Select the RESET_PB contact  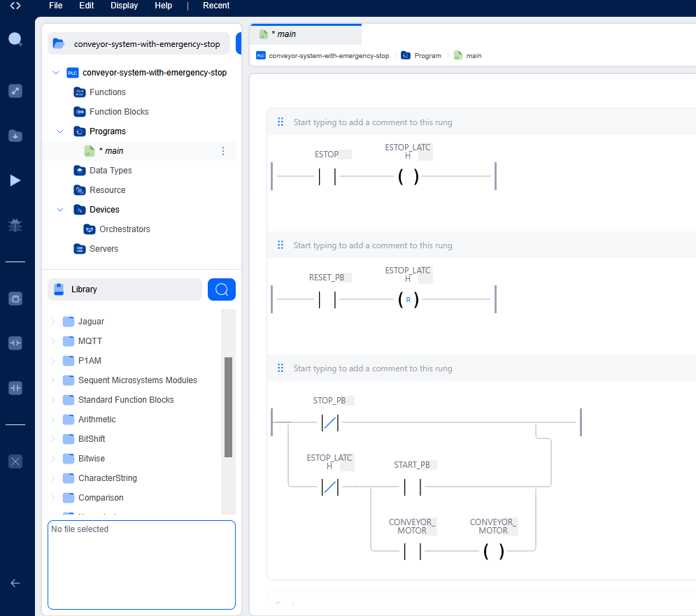pos(327,299)
